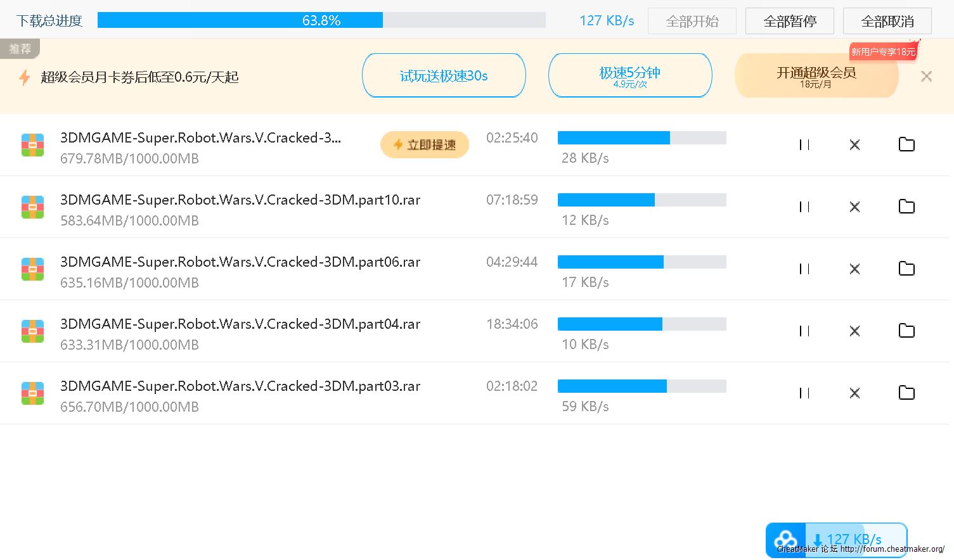
Task: Pause the part03.rar download
Action: point(804,393)
